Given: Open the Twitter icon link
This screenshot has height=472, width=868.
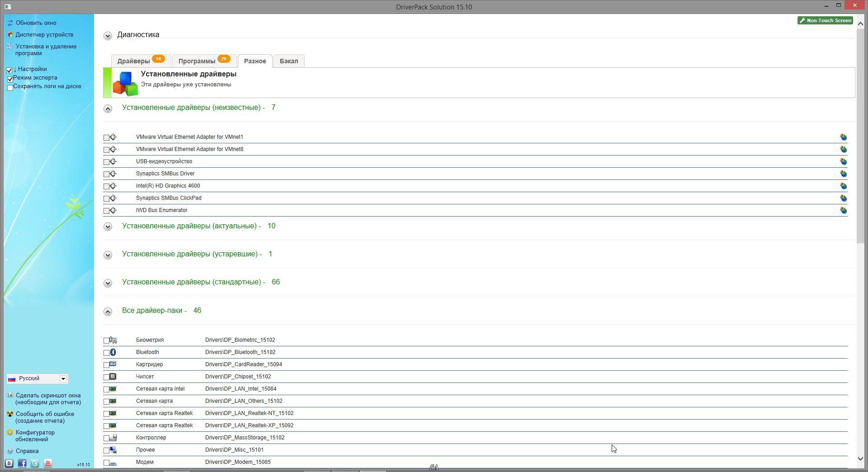Looking at the screenshot, I should tap(35, 463).
